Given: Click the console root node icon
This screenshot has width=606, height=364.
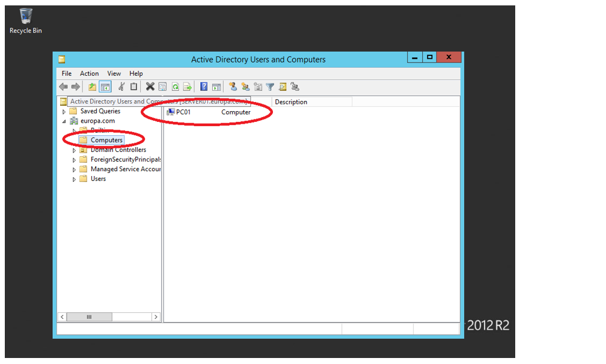Looking at the screenshot, I should pyautogui.click(x=63, y=102).
